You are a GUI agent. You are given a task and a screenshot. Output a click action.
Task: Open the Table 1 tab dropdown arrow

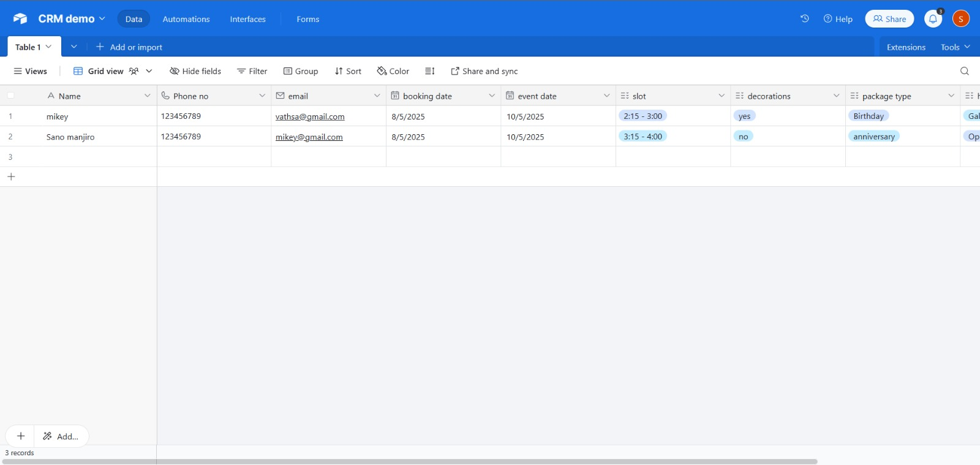point(49,47)
